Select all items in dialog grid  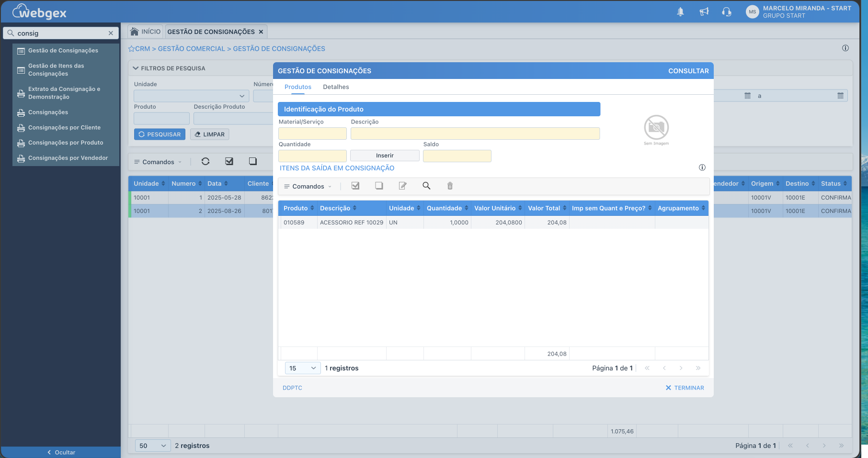[x=355, y=186]
